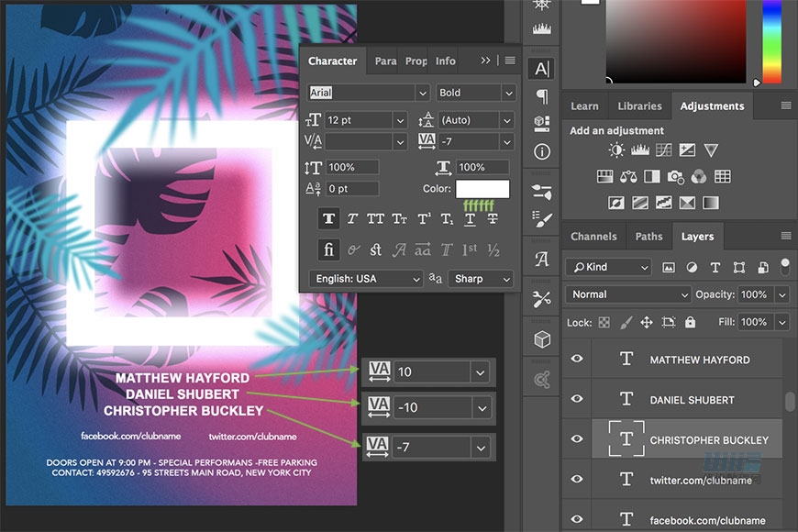Hide the twitter.com/clubname layer
This screenshot has width=798, height=532.
577,479
